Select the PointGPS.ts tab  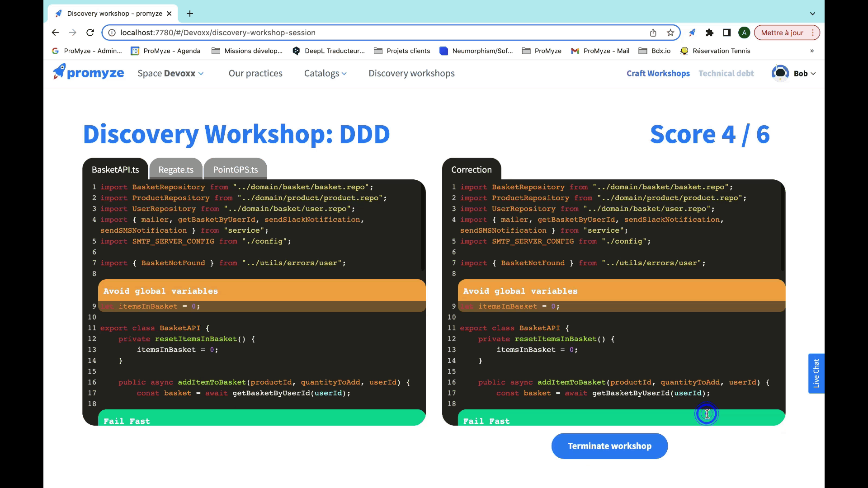[x=236, y=169]
